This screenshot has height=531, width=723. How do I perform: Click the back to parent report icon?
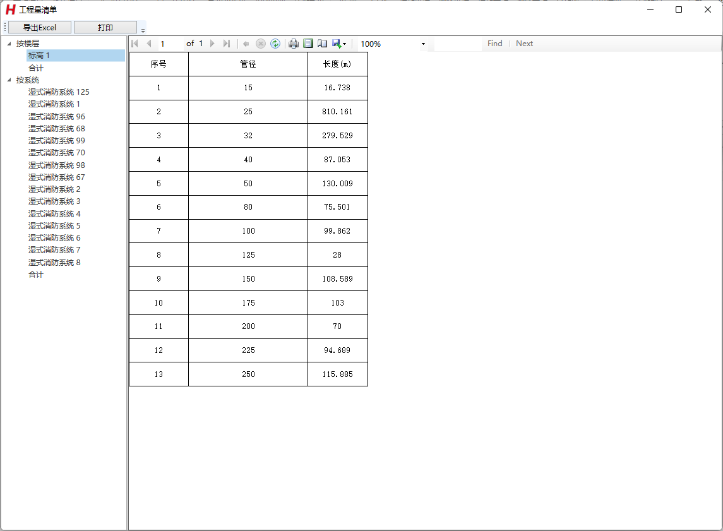246,44
